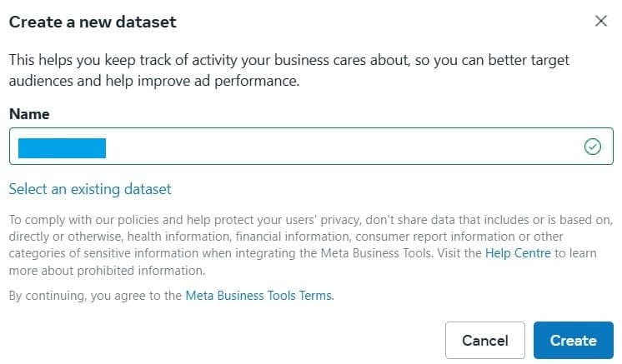Open the Meta Business Tools Terms link
The width and height of the screenshot is (622, 364).
coord(258,296)
